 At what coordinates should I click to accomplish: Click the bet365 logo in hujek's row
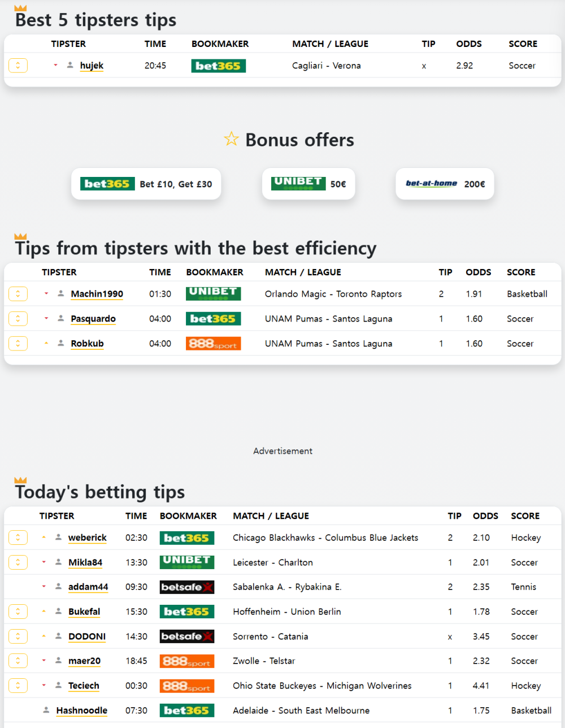click(x=218, y=66)
